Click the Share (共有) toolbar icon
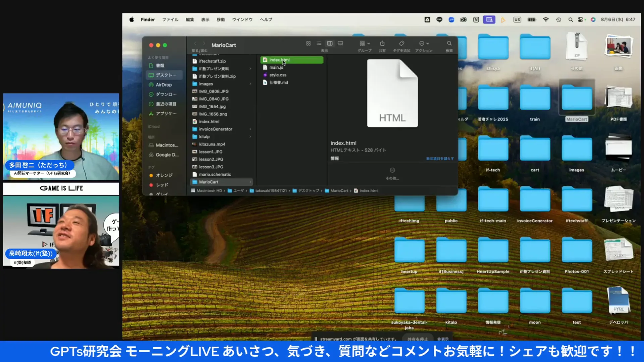The image size is (644, 362). click(382, 43)
